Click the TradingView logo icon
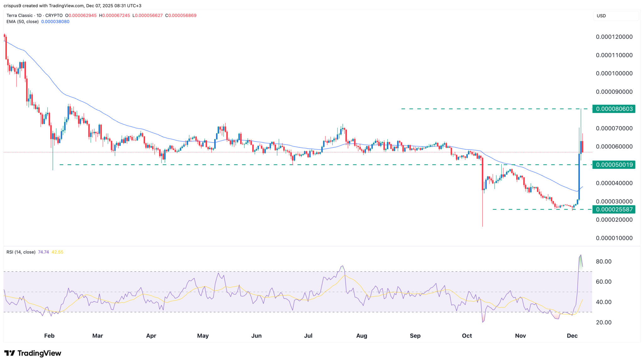Image resolution: width=644 pixels, height=364 pixels. 9,353
